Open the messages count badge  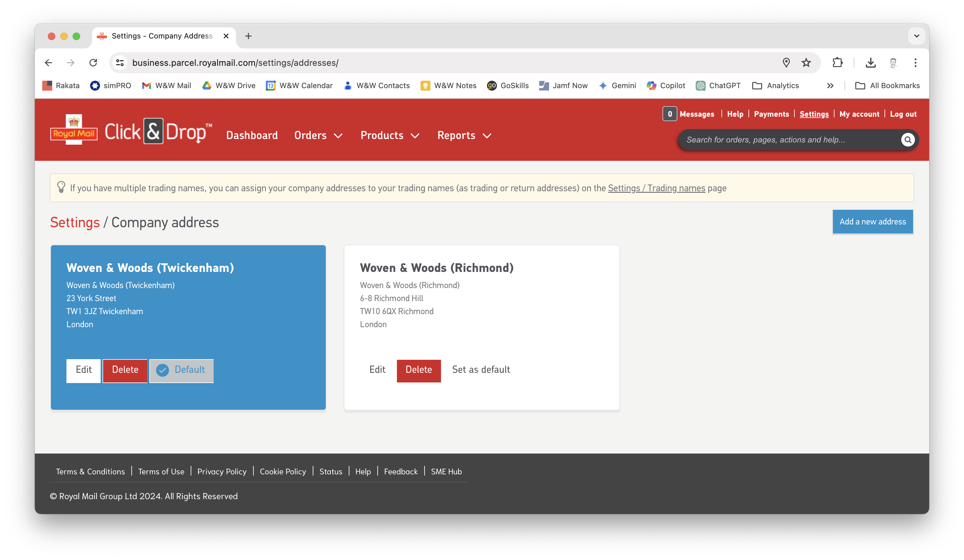click(x=670, y=114)
